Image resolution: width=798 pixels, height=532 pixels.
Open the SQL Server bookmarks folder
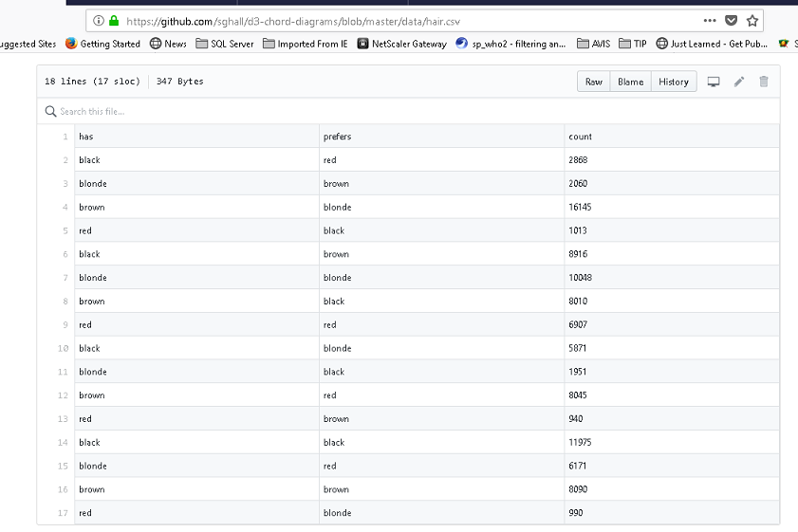[225, 44]
